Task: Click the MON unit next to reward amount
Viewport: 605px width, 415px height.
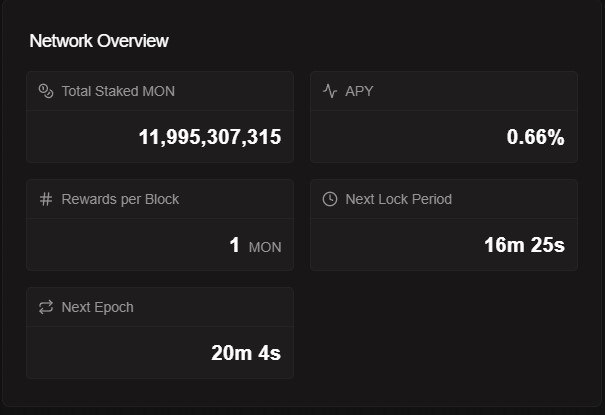Action: coord(265,247)
